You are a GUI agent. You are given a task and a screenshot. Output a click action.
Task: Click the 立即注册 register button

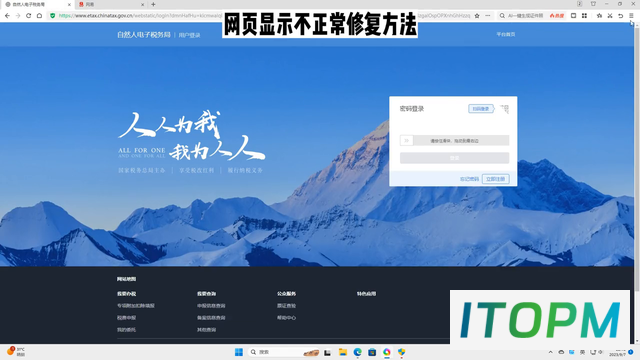[x=496, y=179]
